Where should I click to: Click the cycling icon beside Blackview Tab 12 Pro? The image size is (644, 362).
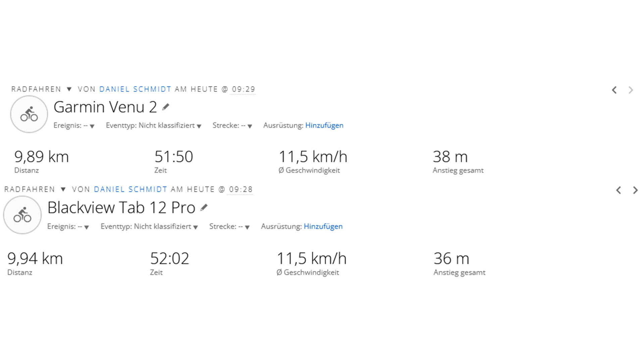click(x=22, y=215)
